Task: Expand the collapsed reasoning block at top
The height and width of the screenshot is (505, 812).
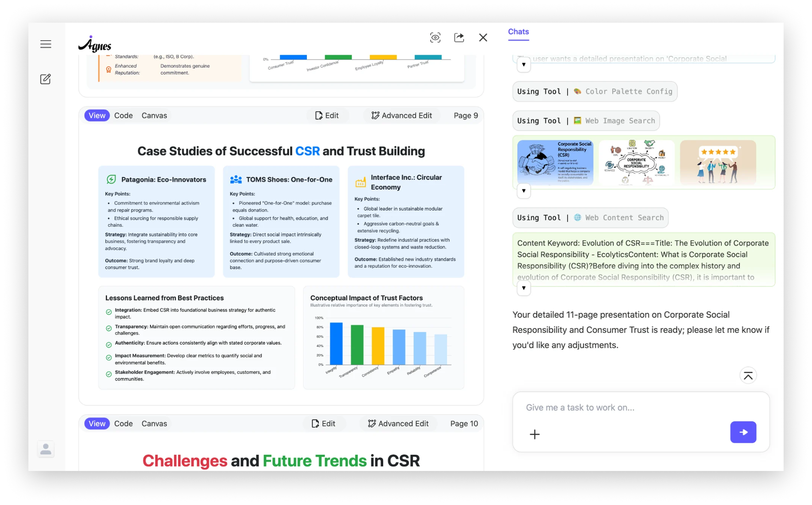Action: (523, 65)
